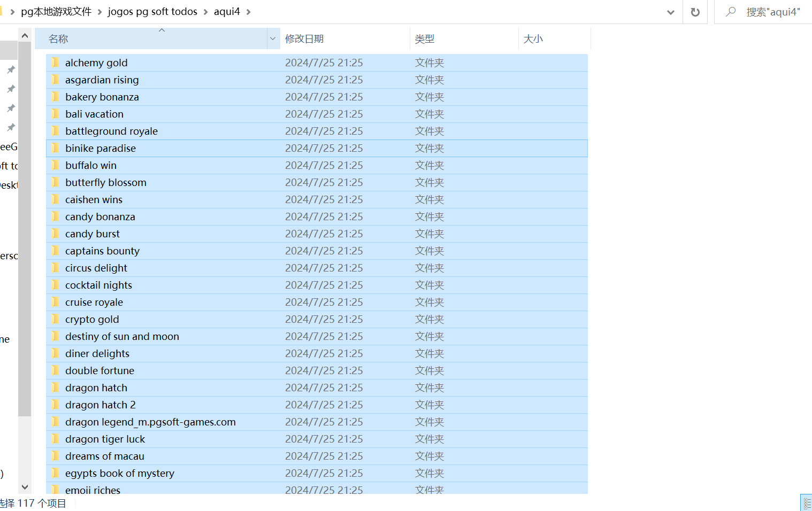Navigate to jogos pg soft todos breadcrumb

click(x=152, y=12)
